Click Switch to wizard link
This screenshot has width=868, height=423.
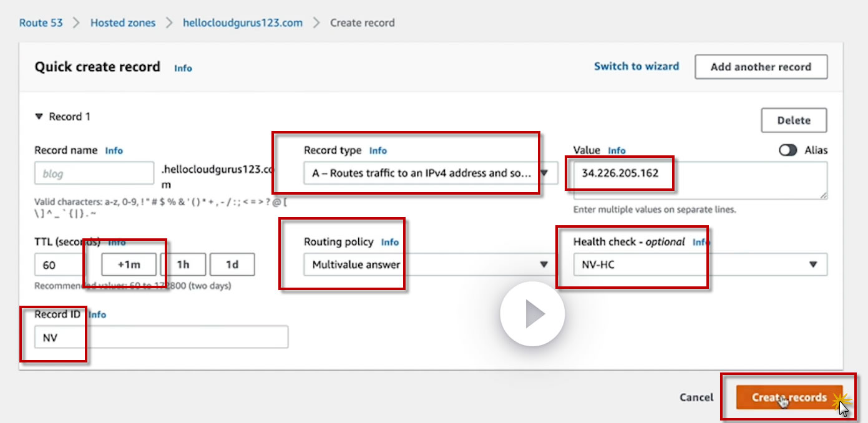point(636,66)
